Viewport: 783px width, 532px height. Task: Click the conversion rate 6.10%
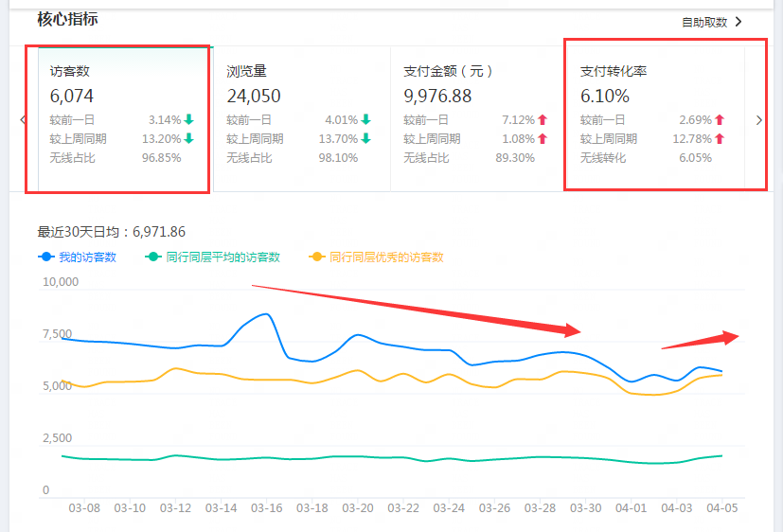[605, 96]
